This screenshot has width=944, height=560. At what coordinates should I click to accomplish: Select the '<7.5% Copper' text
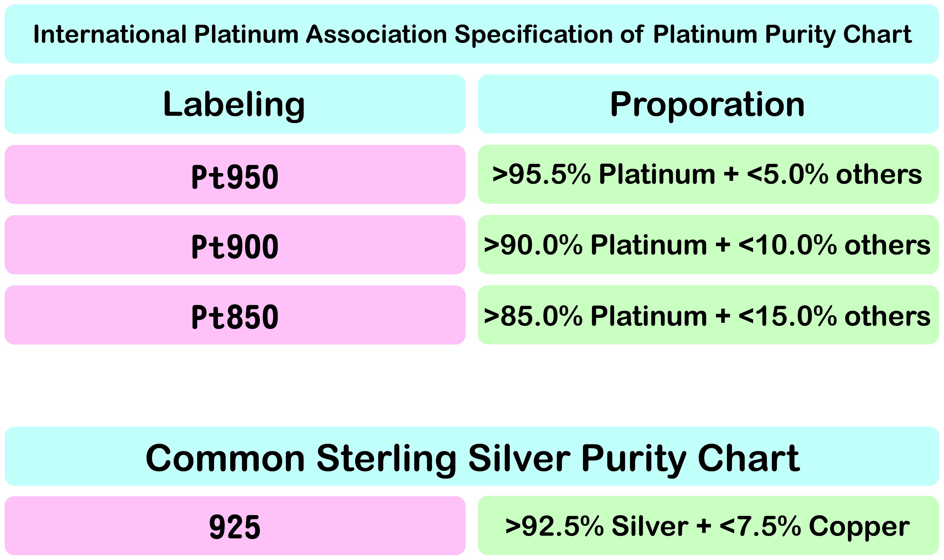click(x=815, y=526)
